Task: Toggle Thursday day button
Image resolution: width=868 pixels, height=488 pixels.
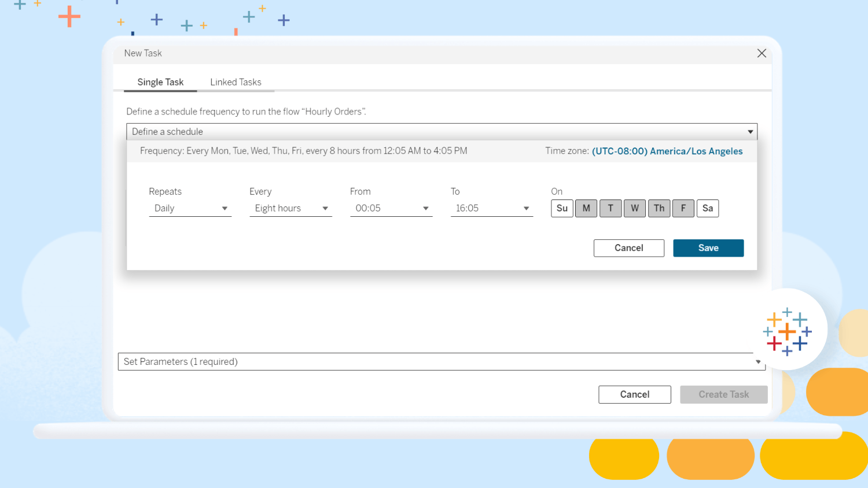Action: coord(659,208)
